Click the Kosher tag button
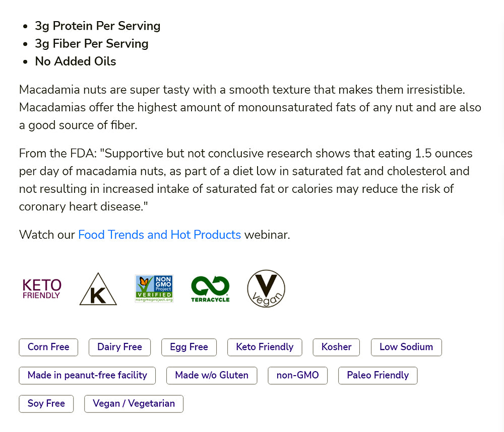Viewport: 504px width, 432px height. [x=336, y=347]
